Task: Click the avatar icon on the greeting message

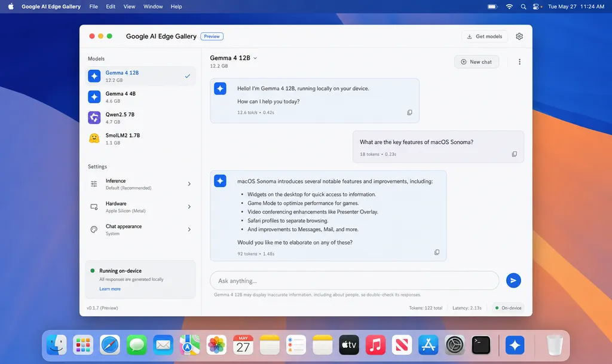Action: pyautogui.click(x=220, y=88)
